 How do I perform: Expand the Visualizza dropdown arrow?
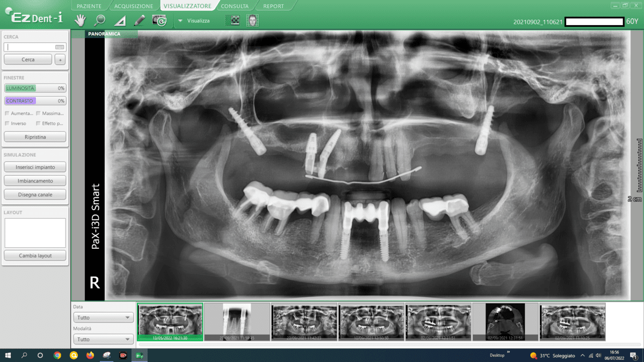180,21
